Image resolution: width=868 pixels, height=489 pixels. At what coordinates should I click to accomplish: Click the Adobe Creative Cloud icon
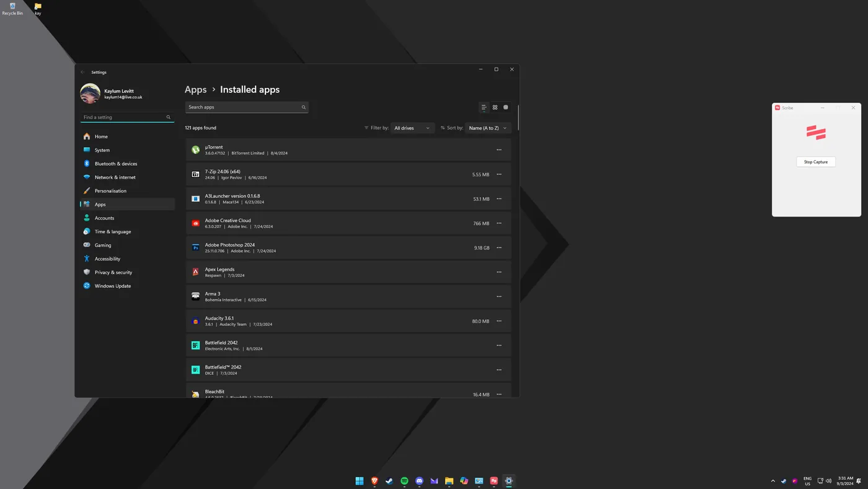click(195, 223)
